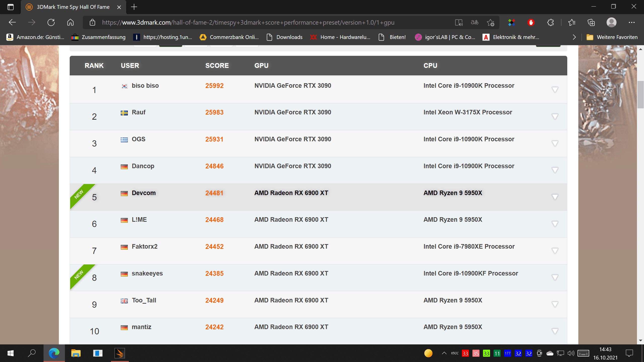Image resolution: width=644 pixels, height=362 pixels.
Task: Click Intel Xeon W-3175X Processor text
Action: (x=468, y=112)
